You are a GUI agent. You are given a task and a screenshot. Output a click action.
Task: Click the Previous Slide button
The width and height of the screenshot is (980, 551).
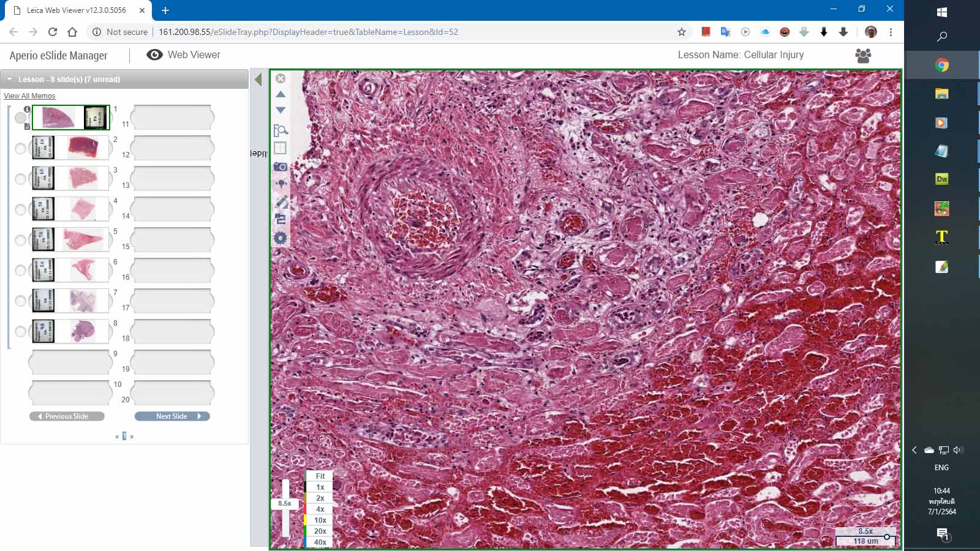pyautogui.click(x=67, y=416)
